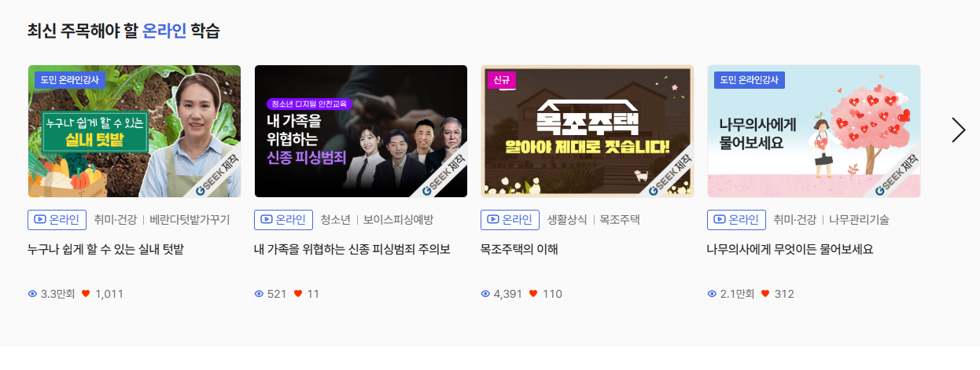Click the 온라인 tag under the 피싱범죄 card
980x370 pixels.
click(282, 220)
